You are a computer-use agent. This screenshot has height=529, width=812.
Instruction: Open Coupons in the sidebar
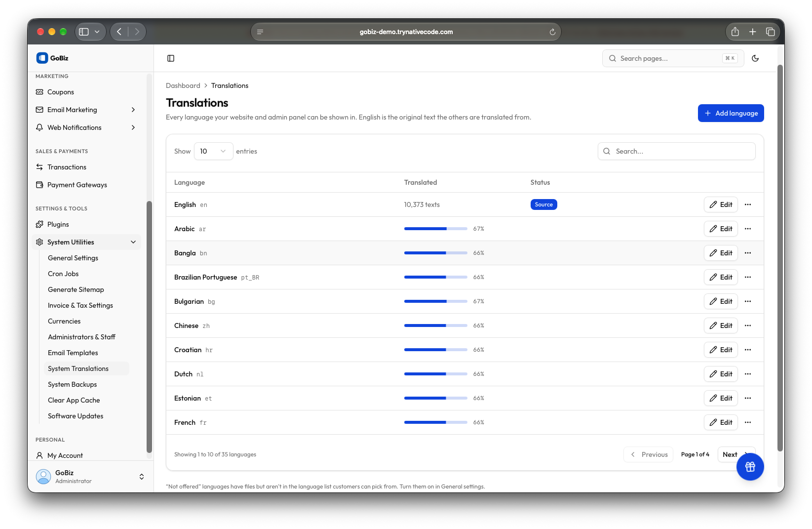coord(86,92)
